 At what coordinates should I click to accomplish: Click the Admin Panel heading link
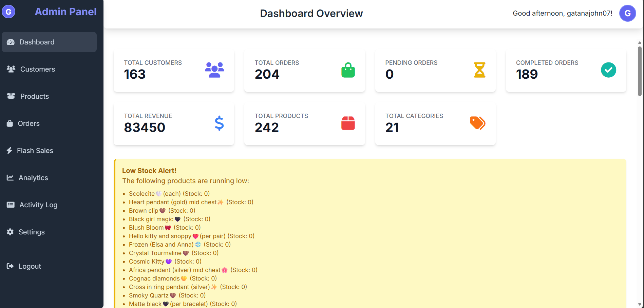pyautogui.click(x=65, y=12)
